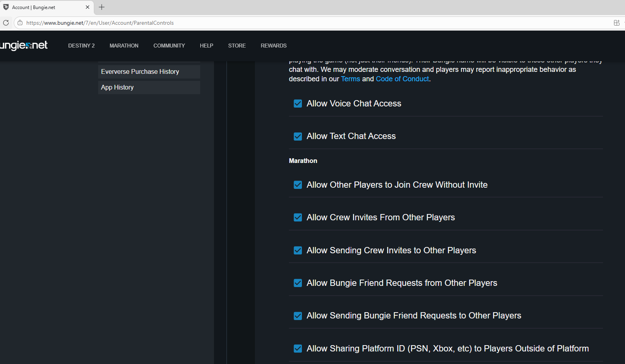The height and width of the screenshot is (364, 625).
Task: Toggle Allow Sending Crew Invites checkbox
Action: [298, 251]
